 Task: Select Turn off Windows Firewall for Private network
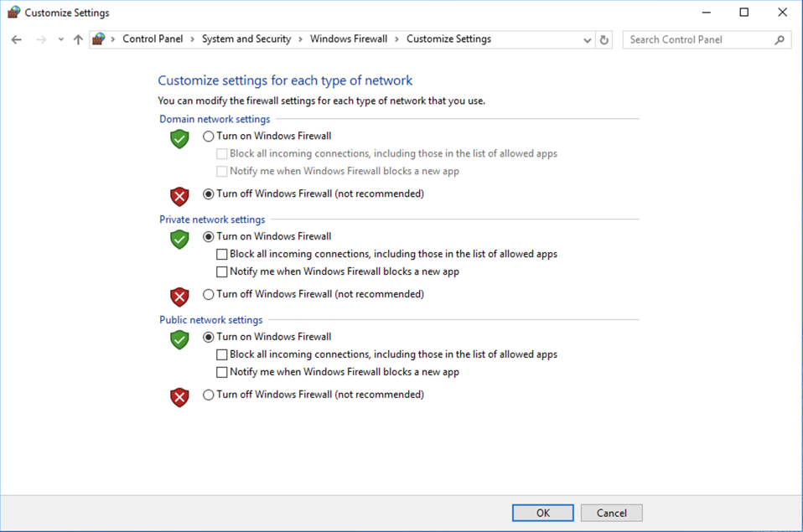[209, 295]
